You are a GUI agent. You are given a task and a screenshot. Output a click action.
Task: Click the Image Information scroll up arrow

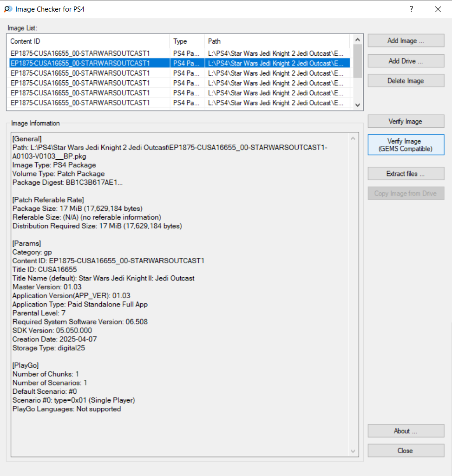354,138
